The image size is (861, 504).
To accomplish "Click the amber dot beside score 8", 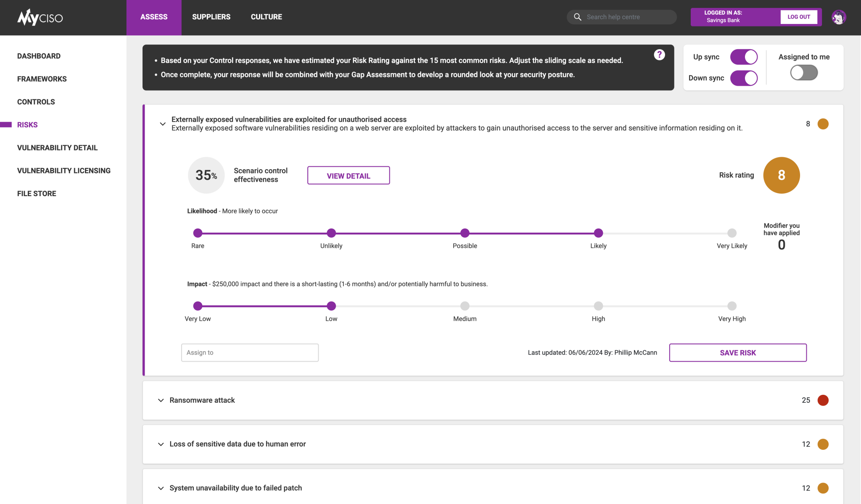I will (823, 124).
